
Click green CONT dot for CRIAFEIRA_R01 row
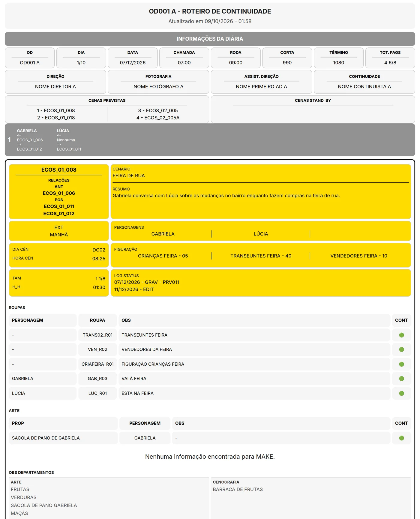[x=401, y=364]
